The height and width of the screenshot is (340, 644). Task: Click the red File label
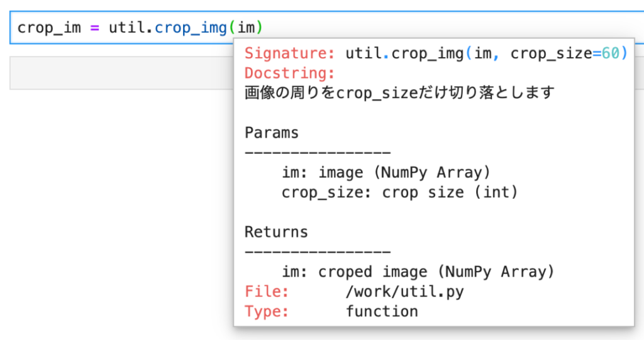click(267, 292)
